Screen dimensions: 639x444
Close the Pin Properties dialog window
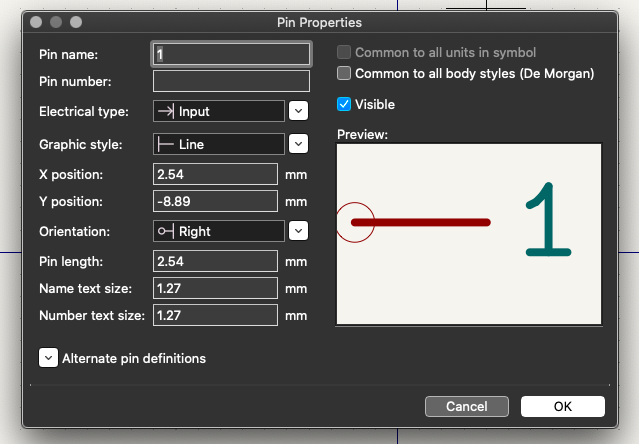pos(37,21)
